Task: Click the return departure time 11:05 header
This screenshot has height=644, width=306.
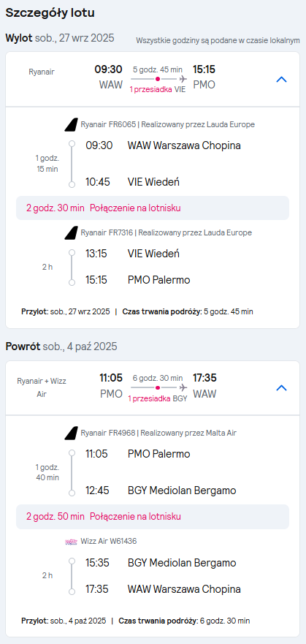Action: (x=111, y=378)
